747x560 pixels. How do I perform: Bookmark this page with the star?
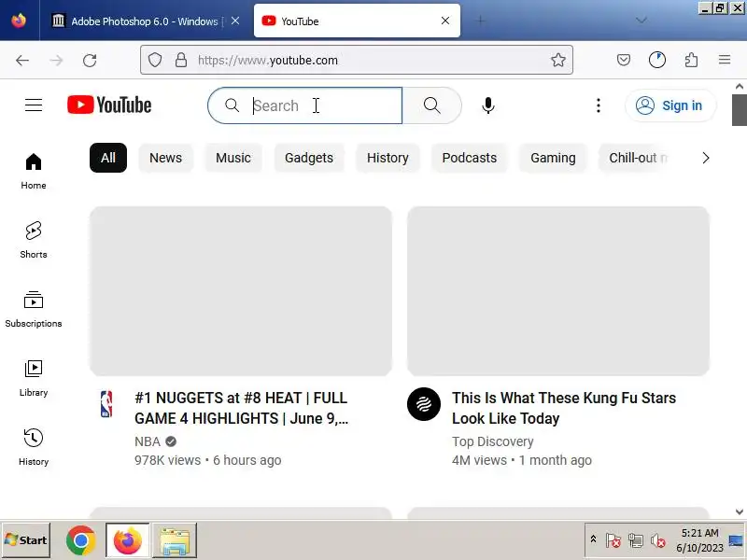click(557, 60)
